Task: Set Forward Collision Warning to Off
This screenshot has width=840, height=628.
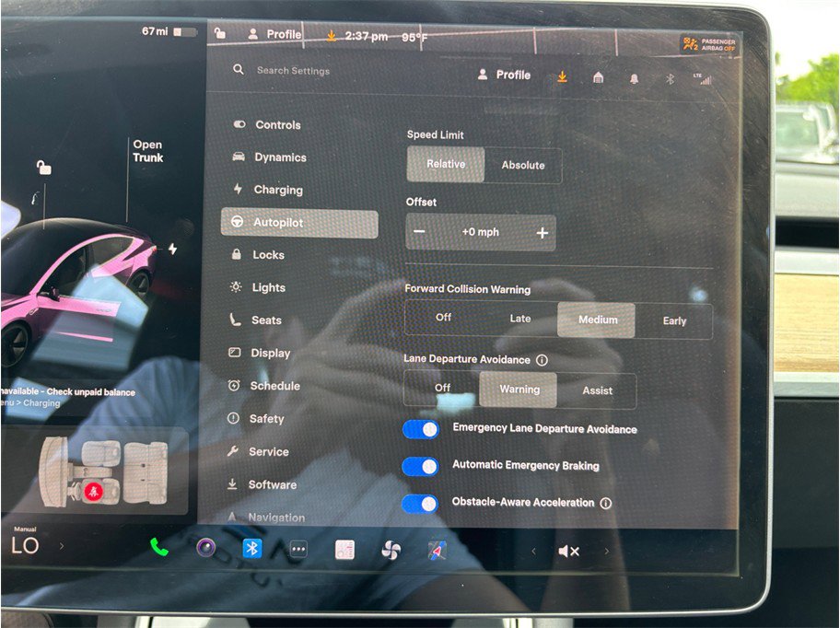Action: 443,318
